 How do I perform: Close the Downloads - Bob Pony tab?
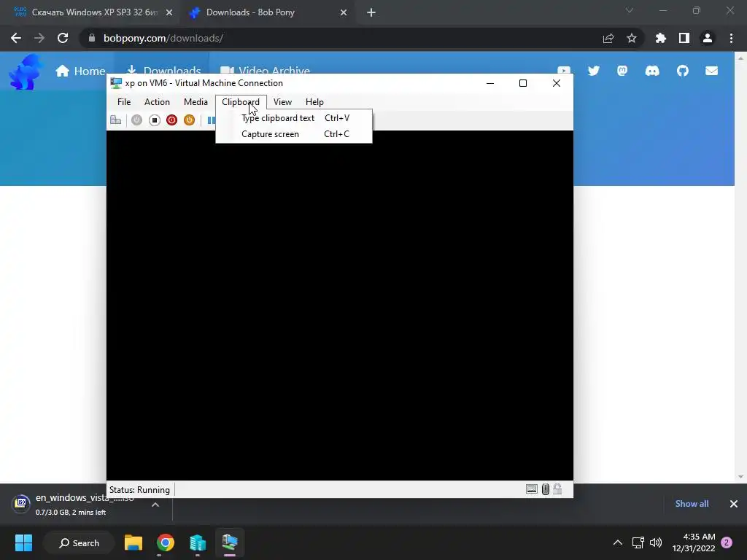click(344, 13)
